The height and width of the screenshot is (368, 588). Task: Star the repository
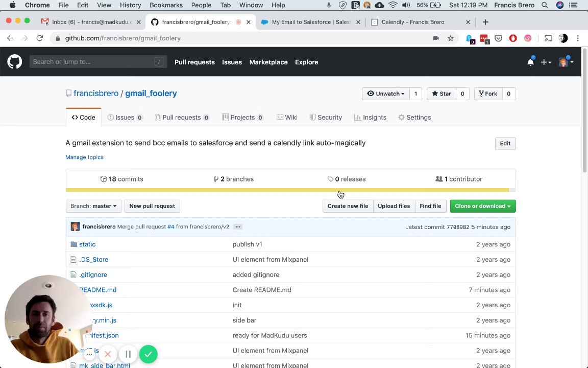pos(442,94)
